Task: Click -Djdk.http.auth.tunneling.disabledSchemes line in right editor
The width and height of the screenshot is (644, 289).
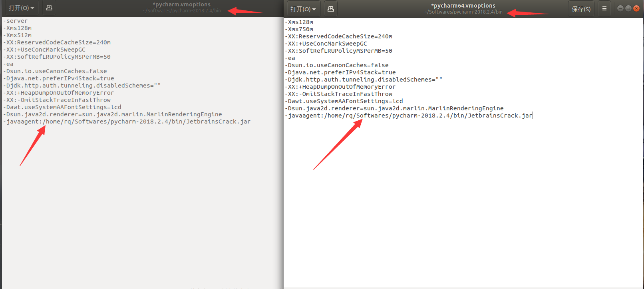Action: pos(364,80)
